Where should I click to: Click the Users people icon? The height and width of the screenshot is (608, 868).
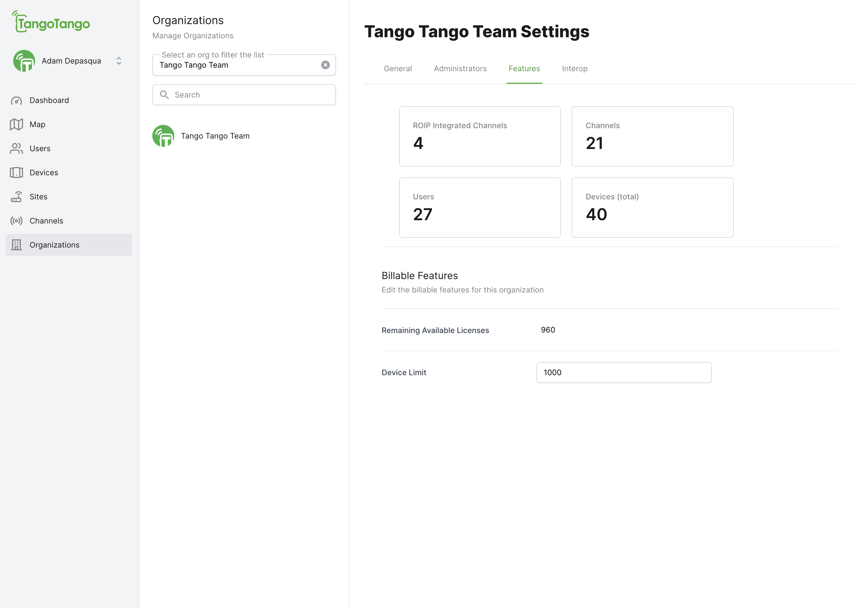coord(16,148)
